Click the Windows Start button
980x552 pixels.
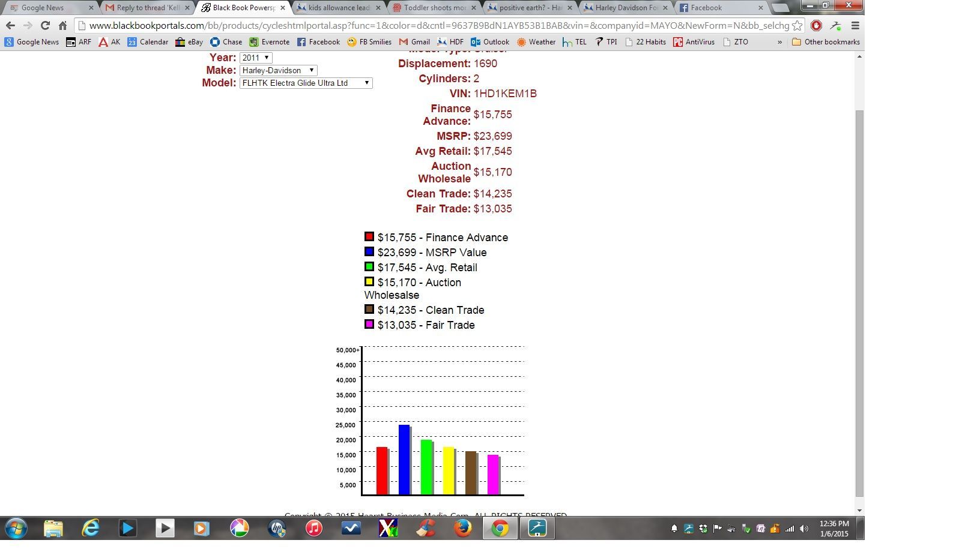point(16,528)
